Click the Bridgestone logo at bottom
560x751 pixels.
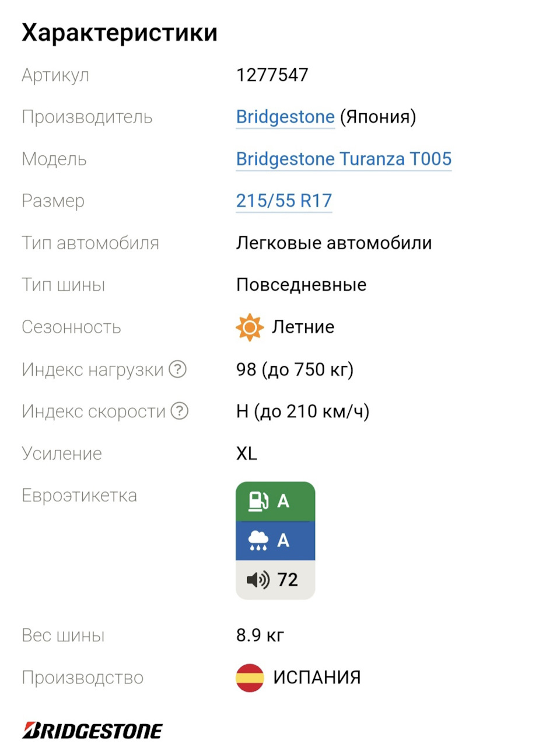92,731
